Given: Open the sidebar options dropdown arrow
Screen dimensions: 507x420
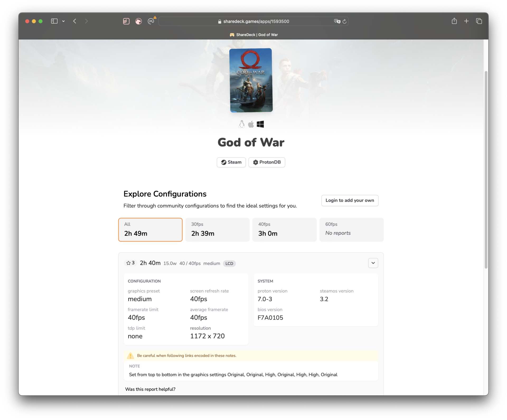Looking at the screenshot, I should [63, 21].
